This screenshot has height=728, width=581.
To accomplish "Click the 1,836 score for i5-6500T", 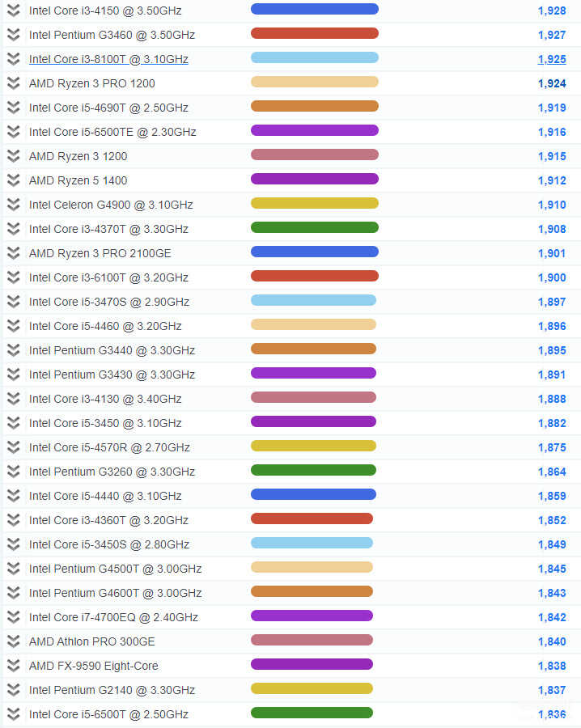I will click(x=552, y=714).
